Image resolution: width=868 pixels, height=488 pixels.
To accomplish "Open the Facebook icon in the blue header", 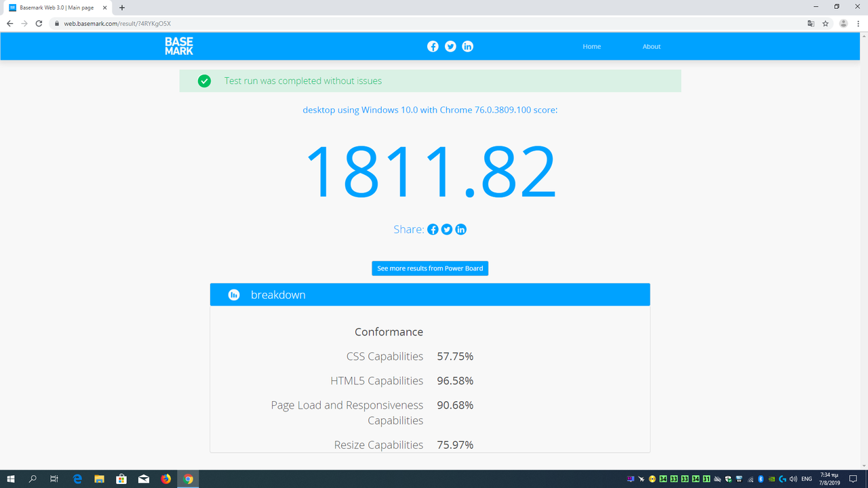I will [433, 46].
